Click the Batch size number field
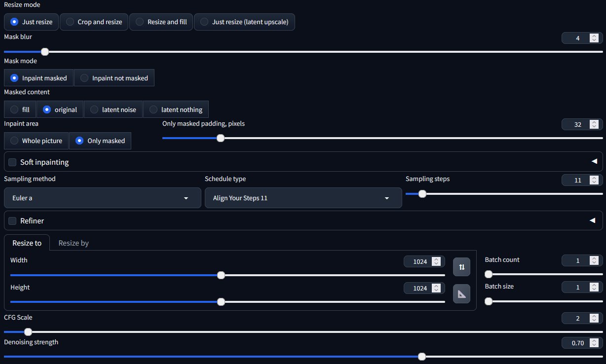The height and width of the screenshot is (364, 606). coord(582,287)
